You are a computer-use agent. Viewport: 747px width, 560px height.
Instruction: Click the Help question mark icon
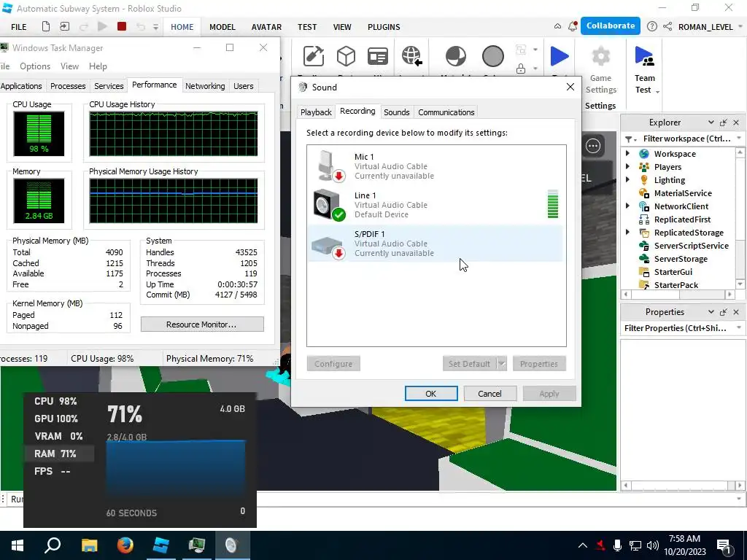[x=652, y=27]
